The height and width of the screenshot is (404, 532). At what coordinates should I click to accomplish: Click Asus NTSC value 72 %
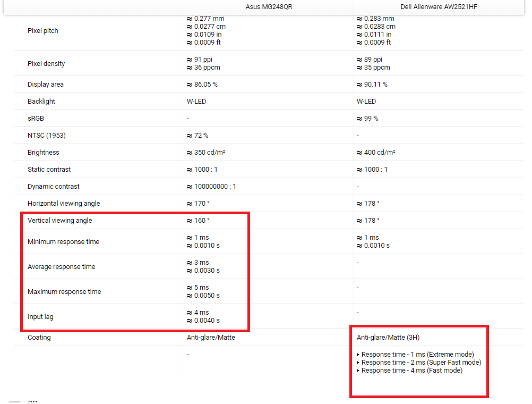coord(198,135)
